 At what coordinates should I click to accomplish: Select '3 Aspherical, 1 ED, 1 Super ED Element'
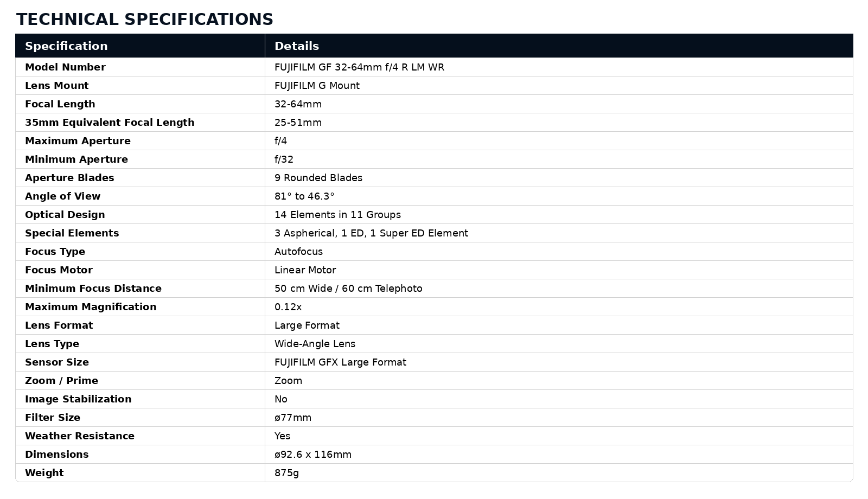pyautogui.click(x=371, y=233)
